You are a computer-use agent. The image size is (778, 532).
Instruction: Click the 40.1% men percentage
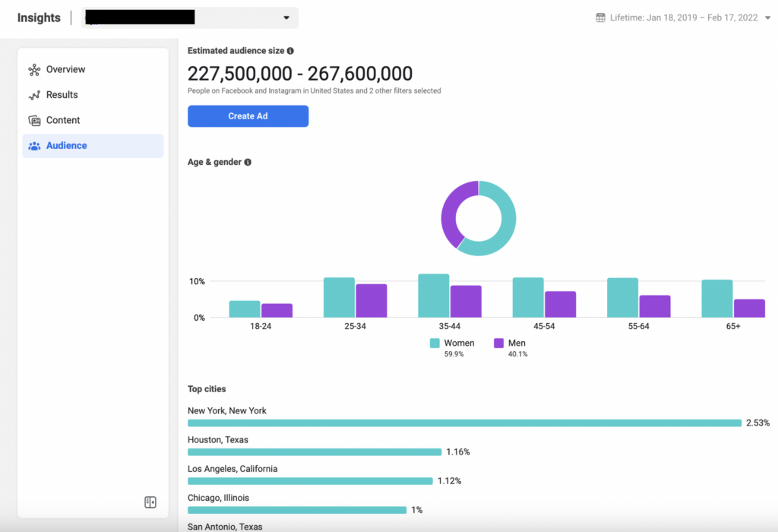tap(518, 354)
